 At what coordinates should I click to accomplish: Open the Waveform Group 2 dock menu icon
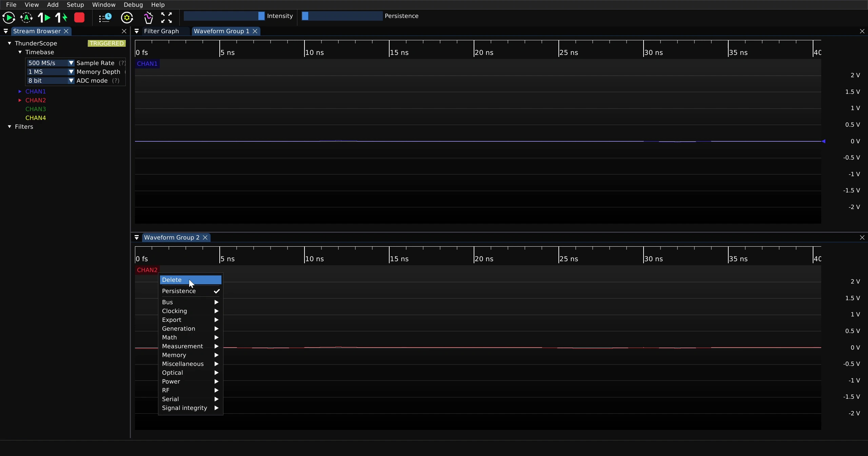coord(137,237)
